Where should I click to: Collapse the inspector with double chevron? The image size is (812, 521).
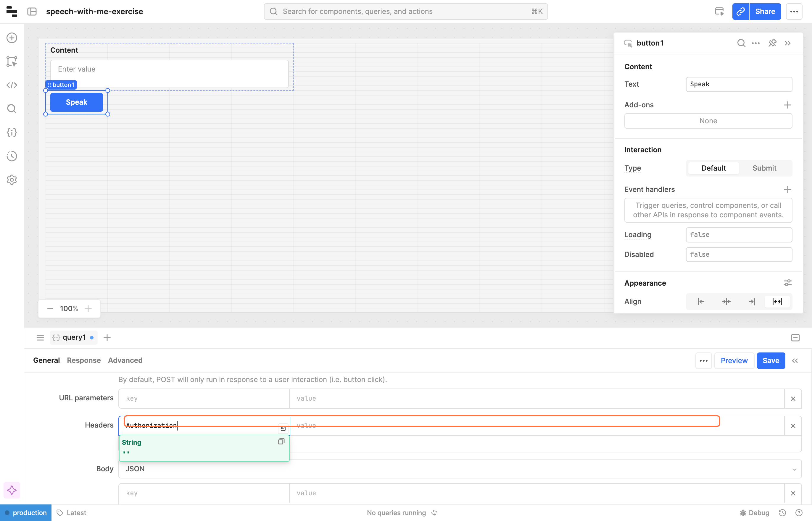pos(788,43)
